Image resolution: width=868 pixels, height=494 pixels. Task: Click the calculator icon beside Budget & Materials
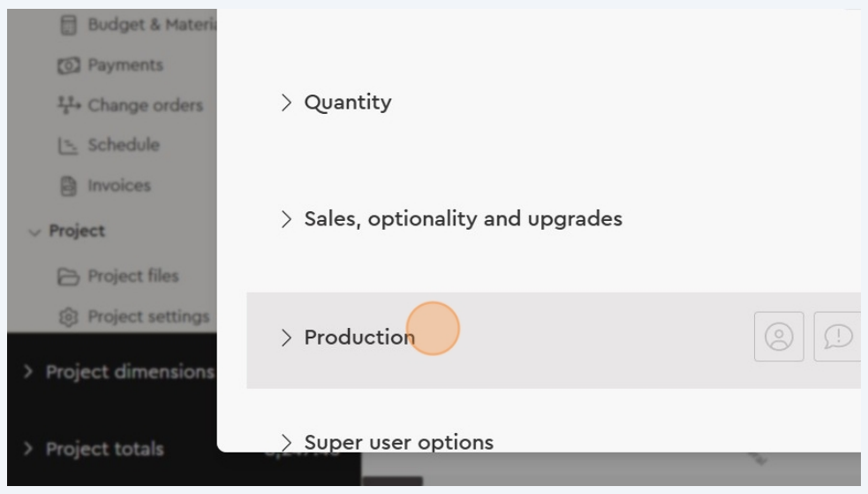click(x=68, y=25)
